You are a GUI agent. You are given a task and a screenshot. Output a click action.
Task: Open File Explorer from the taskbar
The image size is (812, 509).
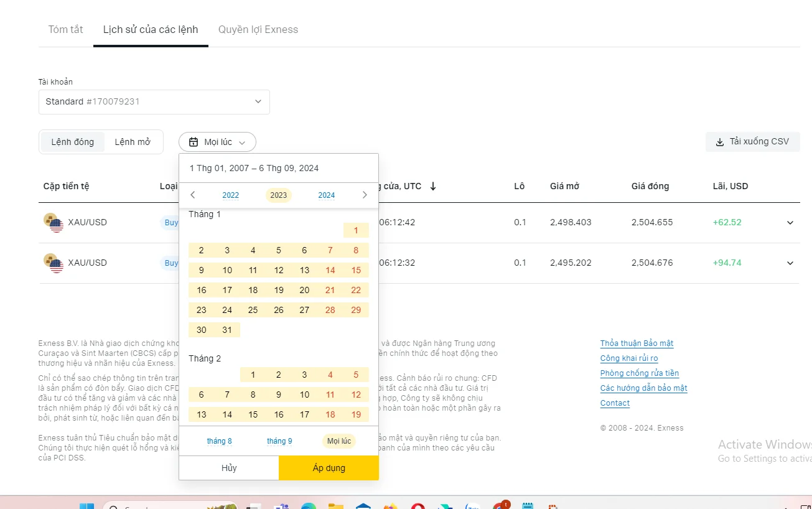[x=336, y=505]
